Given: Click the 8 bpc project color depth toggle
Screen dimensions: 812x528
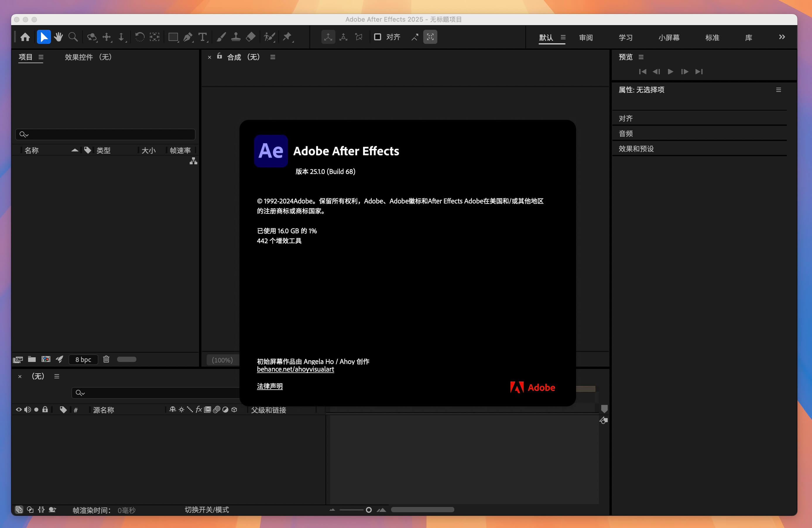Looking at the screenshot, I should coord(83,359).
